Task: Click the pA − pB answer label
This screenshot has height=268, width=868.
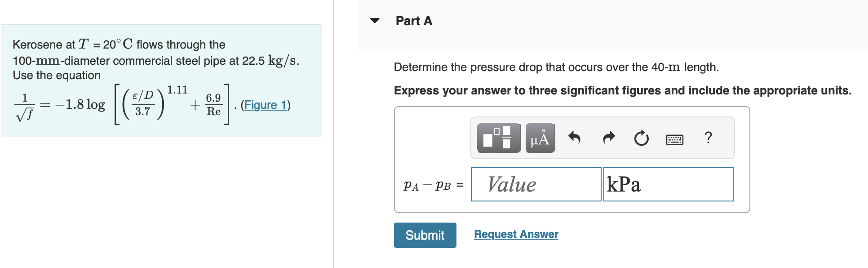Action: point(432,184)
